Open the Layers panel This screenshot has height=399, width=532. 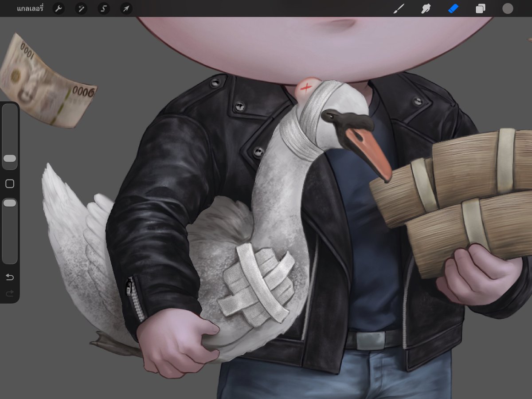pos(480,8)
